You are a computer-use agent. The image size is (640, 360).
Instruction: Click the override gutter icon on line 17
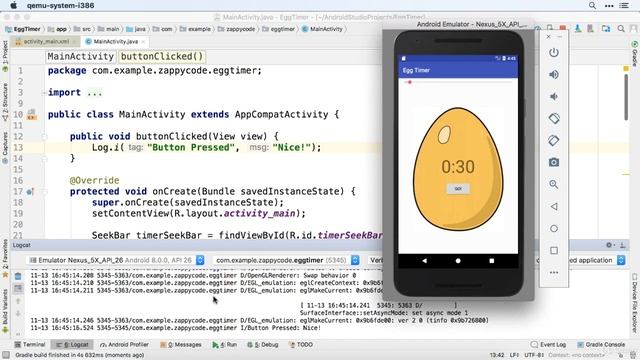tap(31, 191)
